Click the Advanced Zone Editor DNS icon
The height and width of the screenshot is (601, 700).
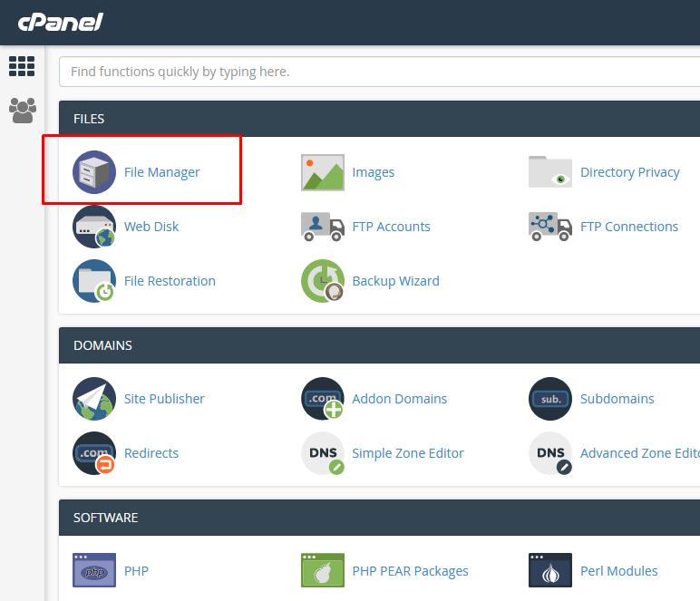[x=550, y=453]
